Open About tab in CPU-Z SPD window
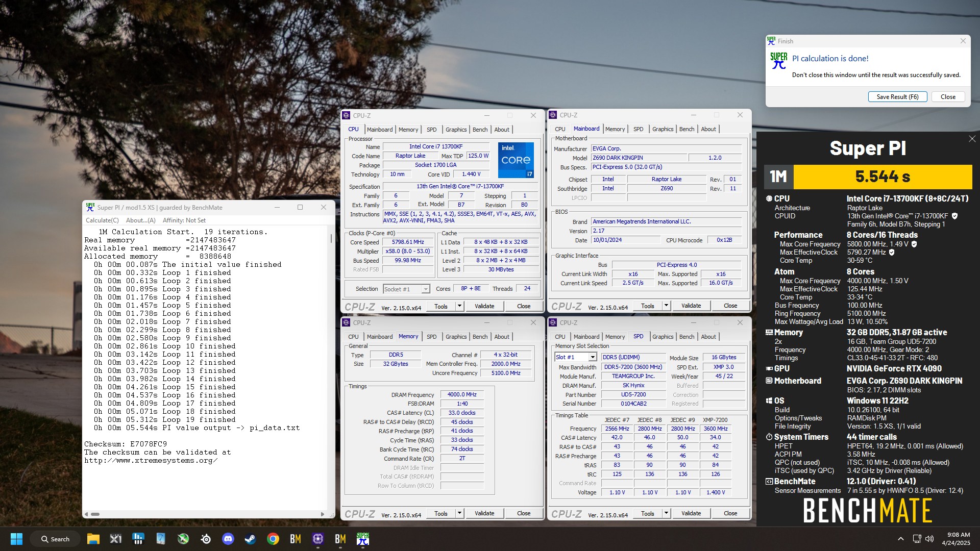980x551 pixels. point(708,337)
